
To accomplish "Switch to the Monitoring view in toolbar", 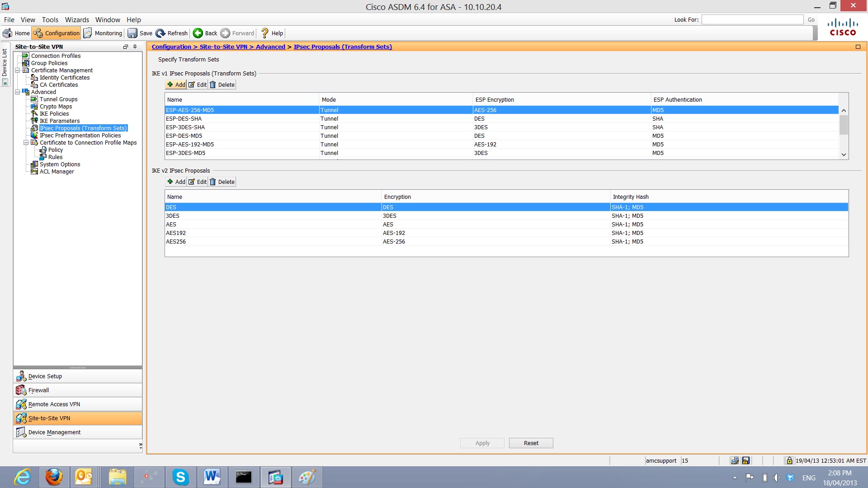I will [103, 33].
